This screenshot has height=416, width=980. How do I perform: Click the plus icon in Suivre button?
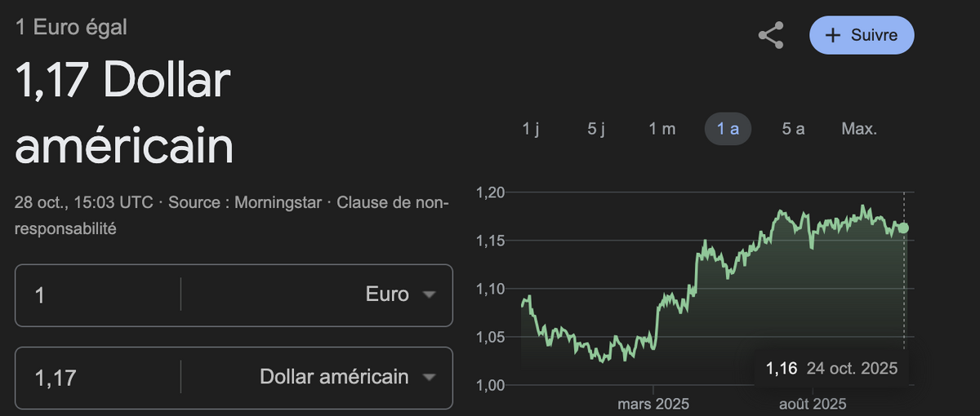pos(833,36)
